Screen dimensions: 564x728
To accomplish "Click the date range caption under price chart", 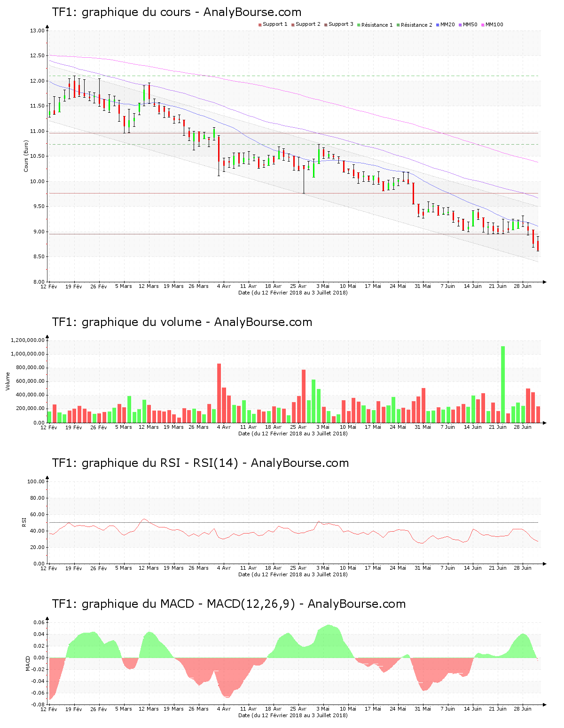I will [293, 293].
